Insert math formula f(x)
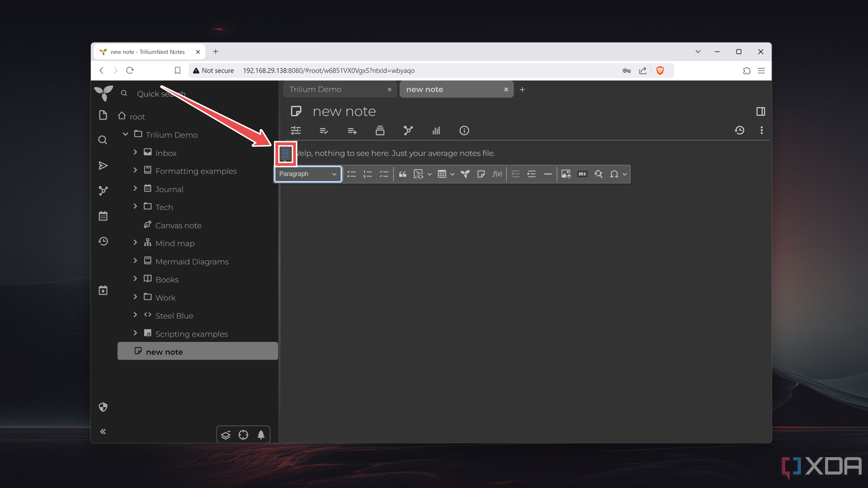Image resolution: width=868 pixels, height=488 pixels. [x=497, y=174]
